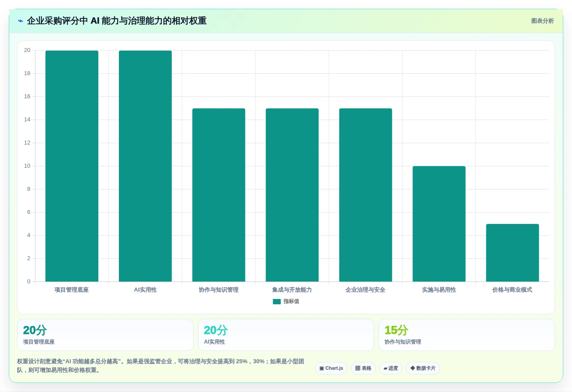Select the 实施与易用性 bar

[x=439, y=224]
